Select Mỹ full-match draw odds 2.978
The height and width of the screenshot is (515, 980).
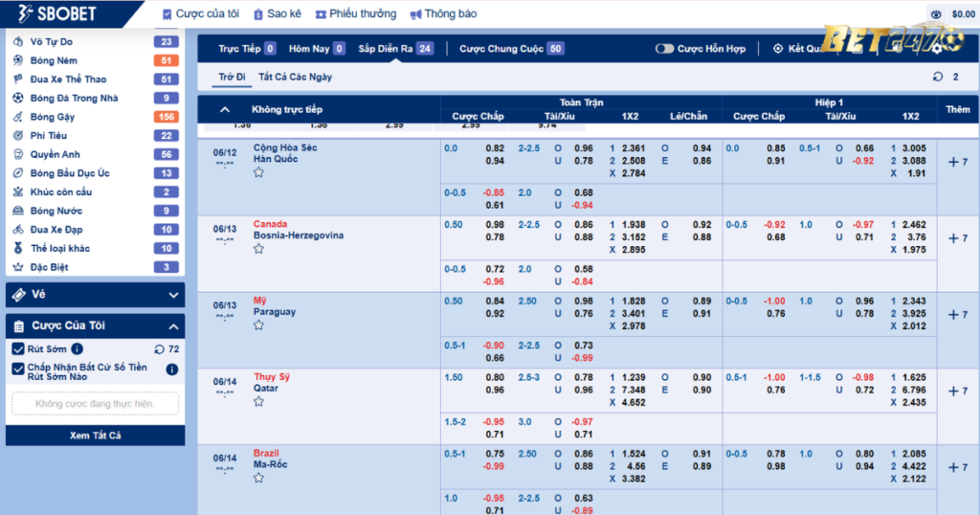(x=634, y=326)
